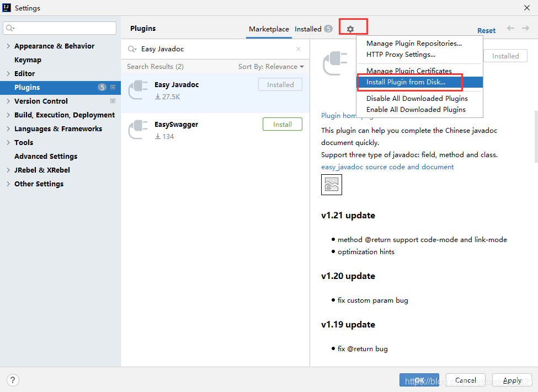Expand the Editor settings node

[8, 73]
